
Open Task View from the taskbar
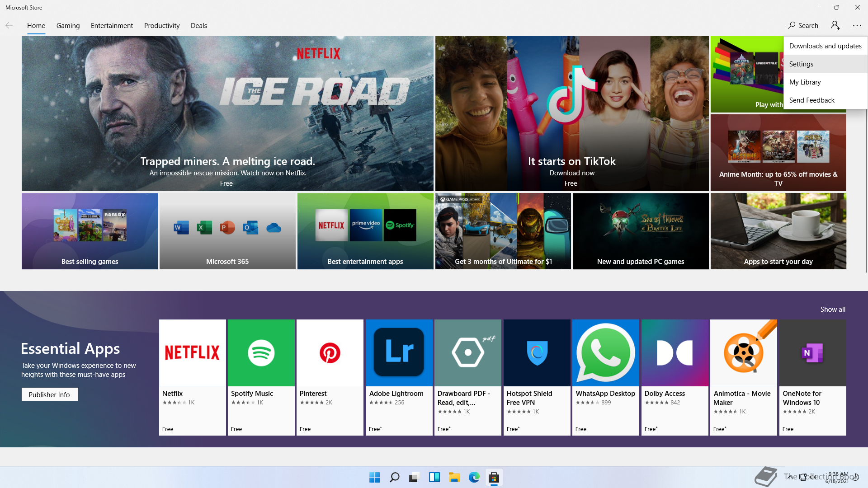click(x=414, y=477)
